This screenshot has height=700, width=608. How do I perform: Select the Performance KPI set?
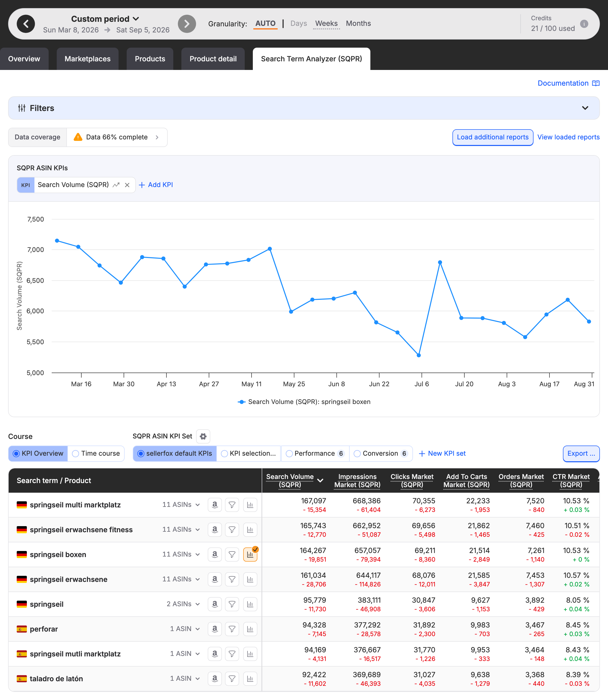click(315, 454)
